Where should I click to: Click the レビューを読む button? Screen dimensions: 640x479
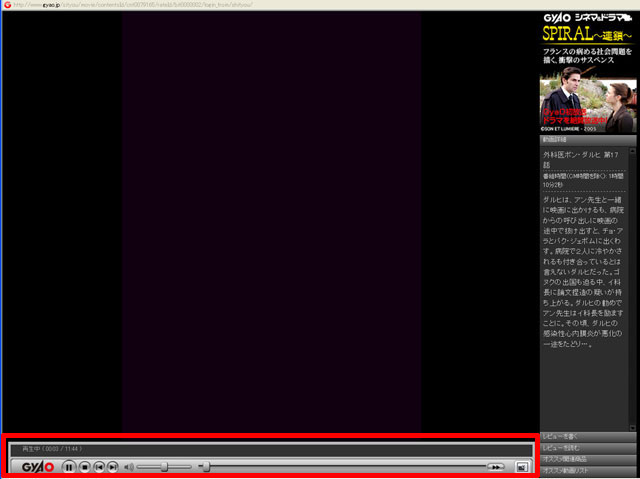pos(588,448)
